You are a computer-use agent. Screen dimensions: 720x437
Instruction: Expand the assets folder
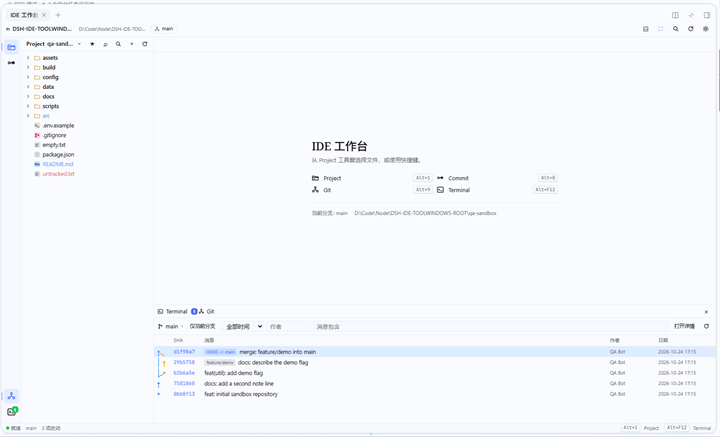click(28, 58)
